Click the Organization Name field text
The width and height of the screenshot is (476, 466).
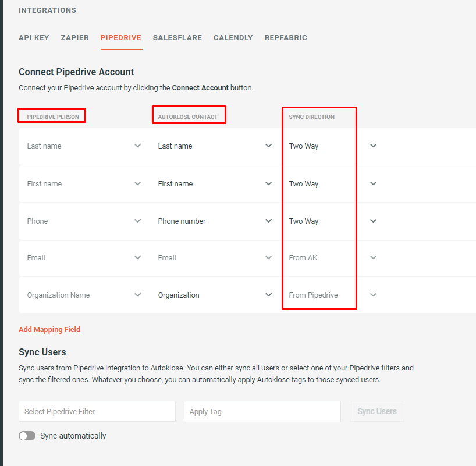58,295
